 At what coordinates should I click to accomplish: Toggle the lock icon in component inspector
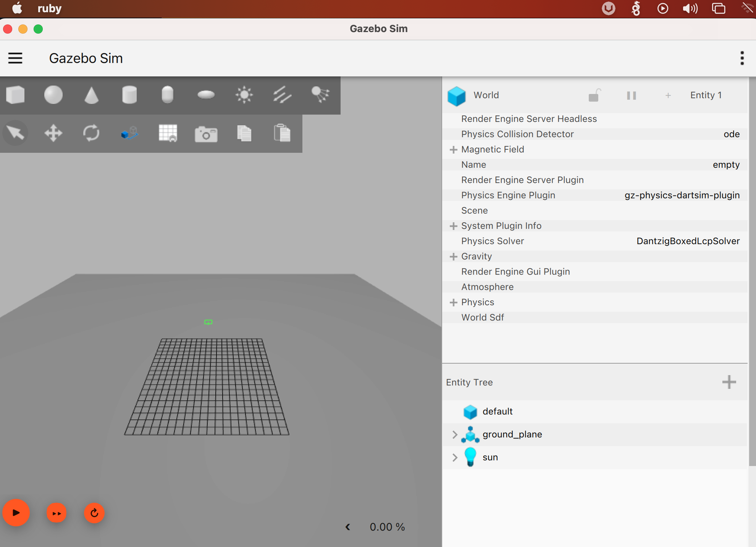pyautogui.click(x=594, y=95)
